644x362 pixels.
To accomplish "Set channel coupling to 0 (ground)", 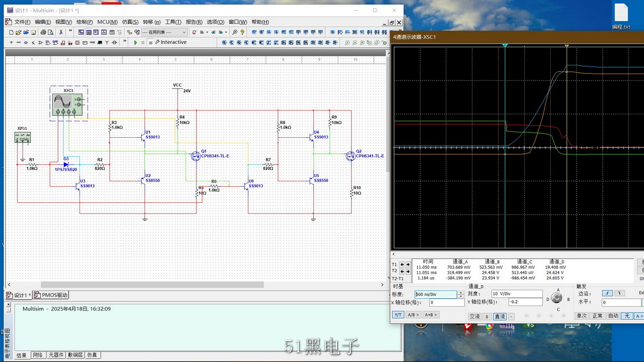I will coord(487,316).
